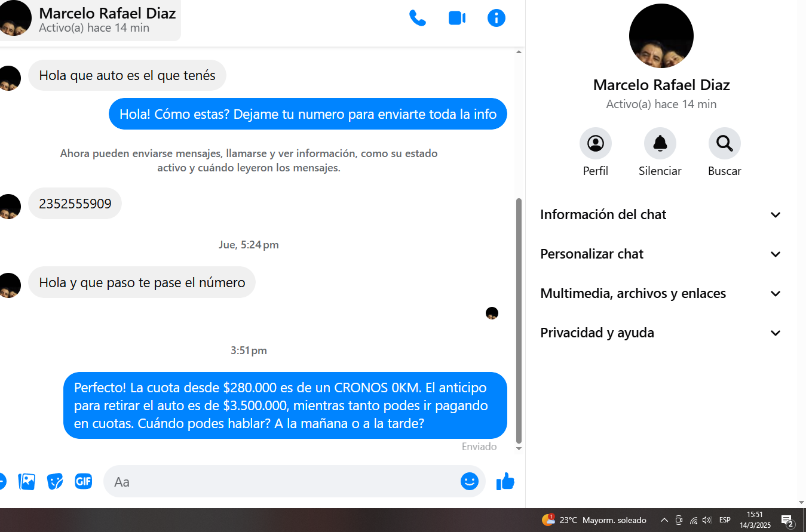
Task: Attach a photo using the image icon
Action: click(27, 481)
